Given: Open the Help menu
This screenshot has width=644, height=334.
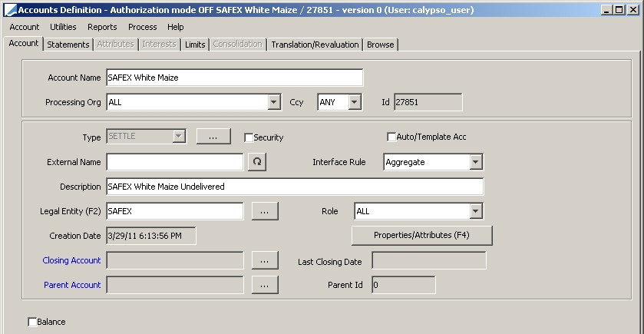Looking at the screenshot, I should tap(175, 27).
